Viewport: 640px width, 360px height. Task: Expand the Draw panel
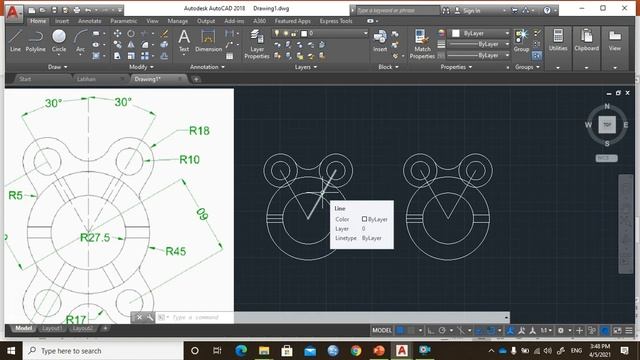[57, 67]
